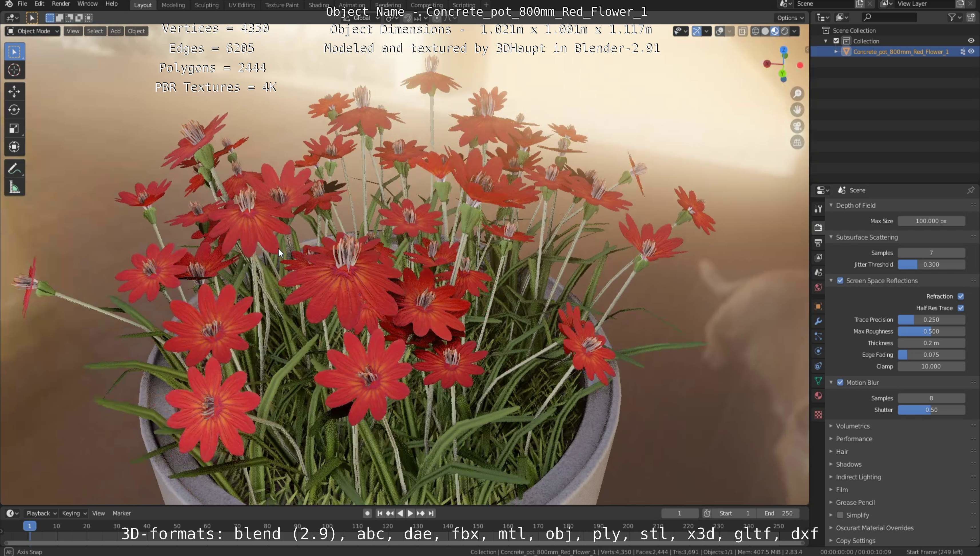
Task: Collapse the Depth of Field panel
Action: pyautogui.click(x=855, y=205)
